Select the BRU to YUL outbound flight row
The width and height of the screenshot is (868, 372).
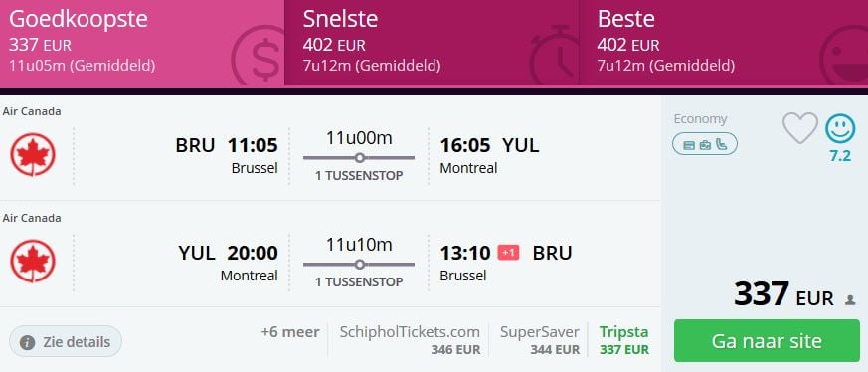(331, 148)
